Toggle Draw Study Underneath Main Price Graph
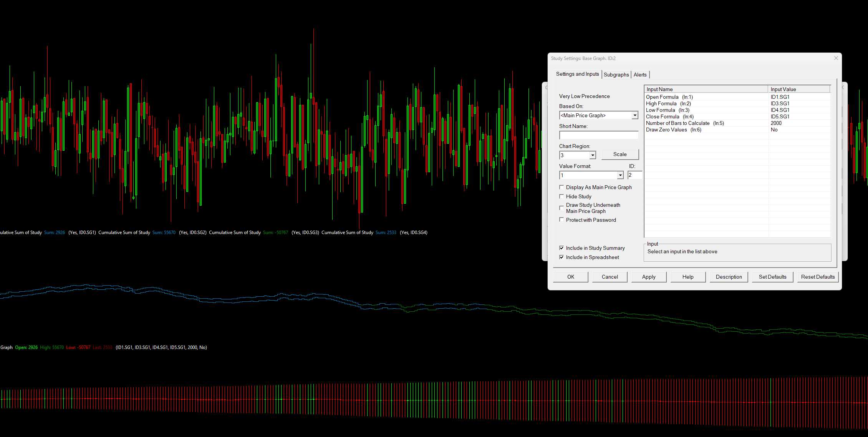The image size is (868, 437). [562, 208]
